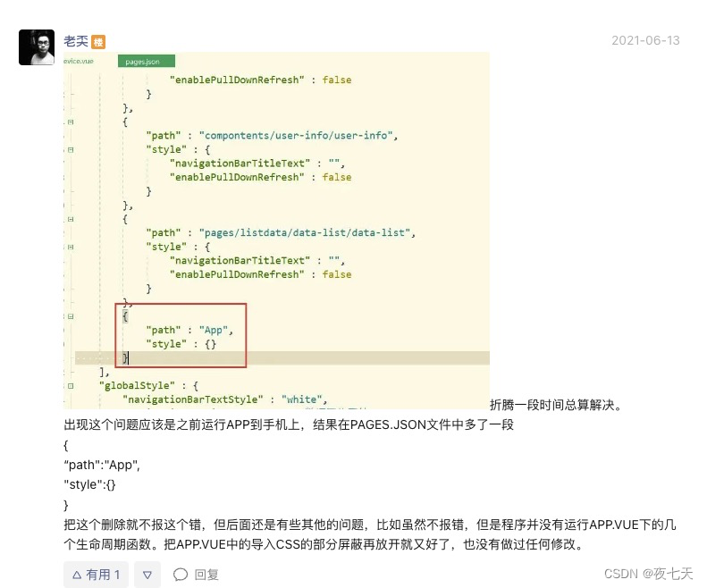Click the 回复 reply link
This screenshot has width=707, height=588.
click(x=206, y=575)
